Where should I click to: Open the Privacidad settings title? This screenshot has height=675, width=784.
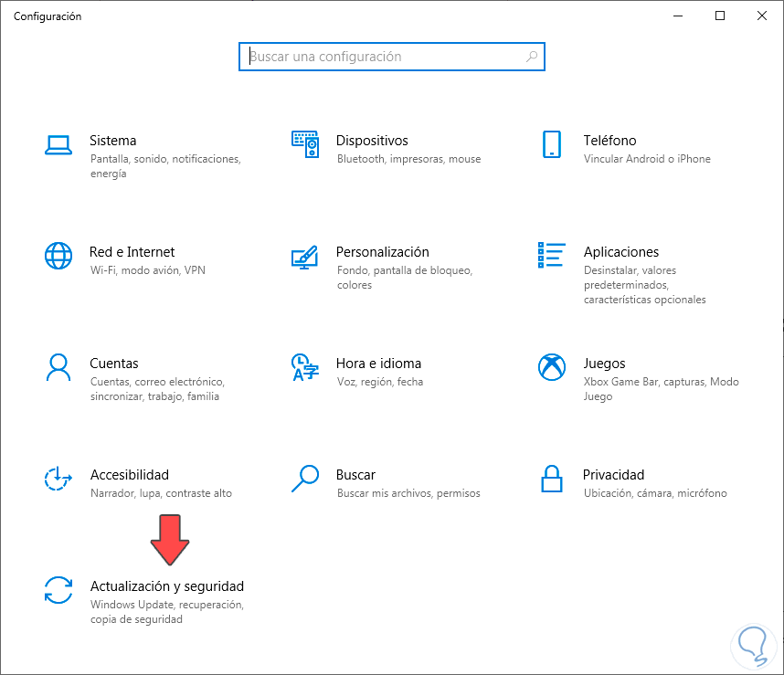[613, 475]
